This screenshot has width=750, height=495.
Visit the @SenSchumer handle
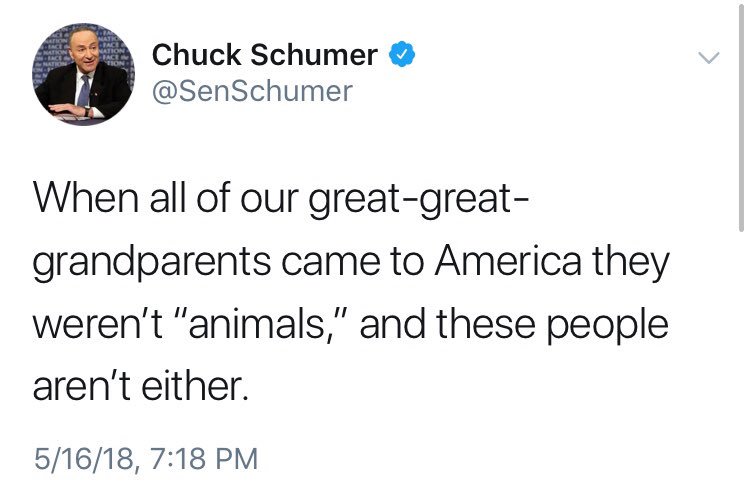click(x=252, y=92)
